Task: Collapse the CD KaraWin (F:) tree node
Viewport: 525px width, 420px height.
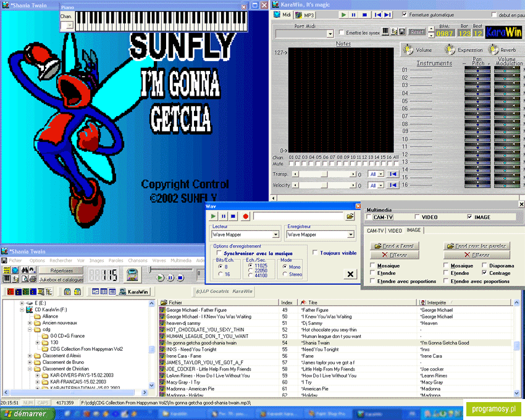Action: click(x=22, y=310)
